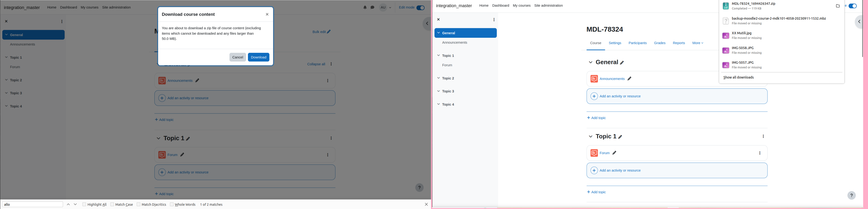Enable Whole Words checkbox
Screen dimensions: 868x209
pyautogui.click(x=172, y=205)
